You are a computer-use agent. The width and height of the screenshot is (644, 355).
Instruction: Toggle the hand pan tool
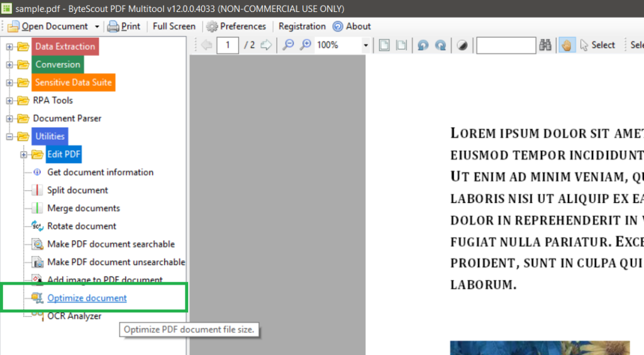point(567,45)
